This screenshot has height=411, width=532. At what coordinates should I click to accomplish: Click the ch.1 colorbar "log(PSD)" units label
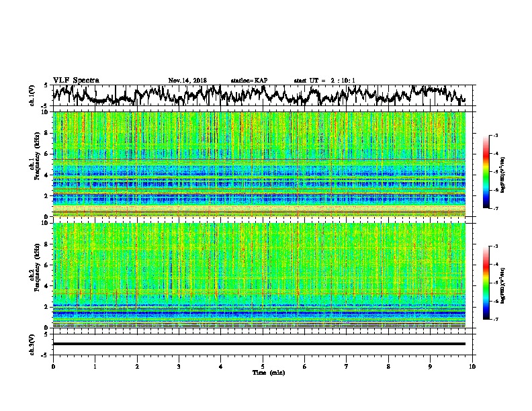click(x=502, y=175)
